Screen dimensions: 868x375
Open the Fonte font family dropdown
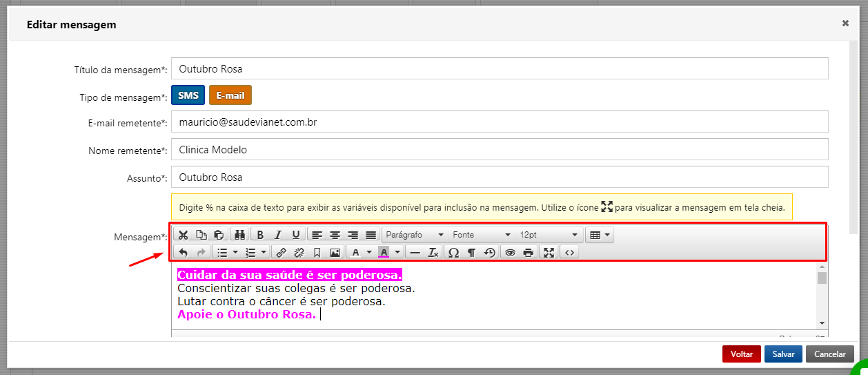482,235
